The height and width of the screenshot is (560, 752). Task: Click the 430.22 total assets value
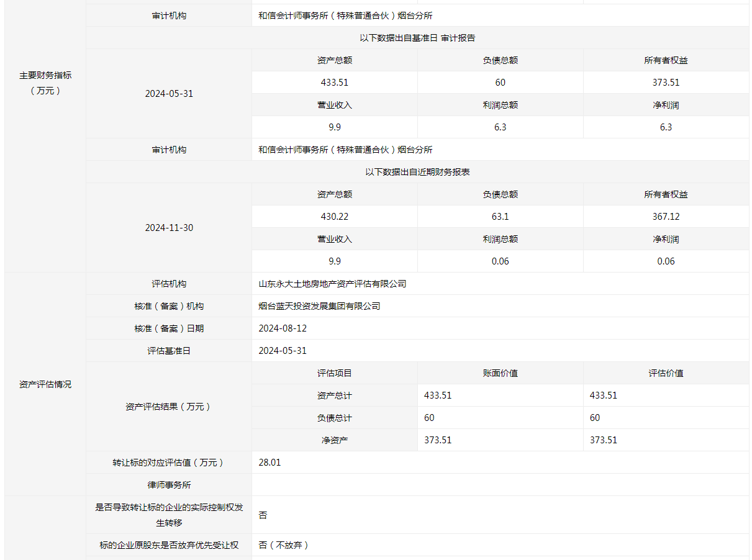pyautogui.click(x=335, y=217)
